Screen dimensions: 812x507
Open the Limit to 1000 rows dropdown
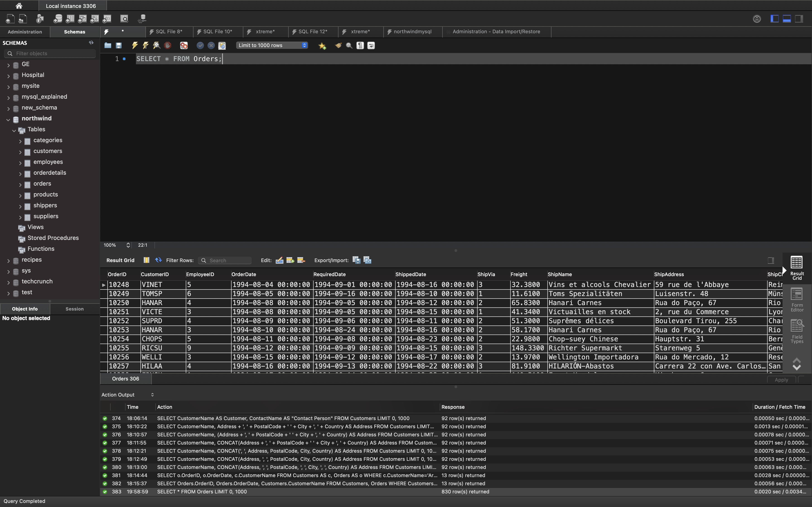click(x=272, y=45)
